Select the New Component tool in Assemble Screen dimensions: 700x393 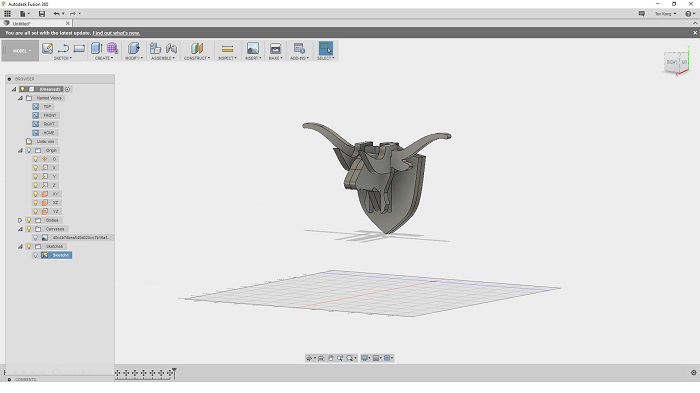coord(155,48)
